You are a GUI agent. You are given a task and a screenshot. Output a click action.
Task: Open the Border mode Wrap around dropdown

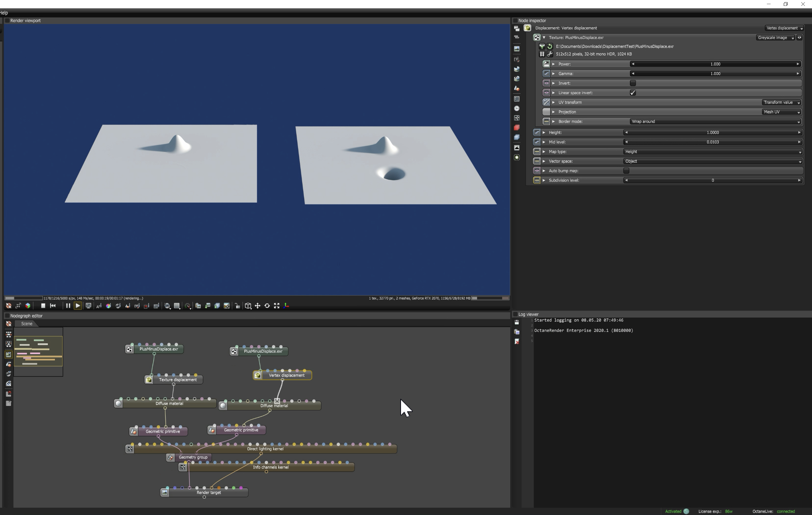tap(715, 121)
